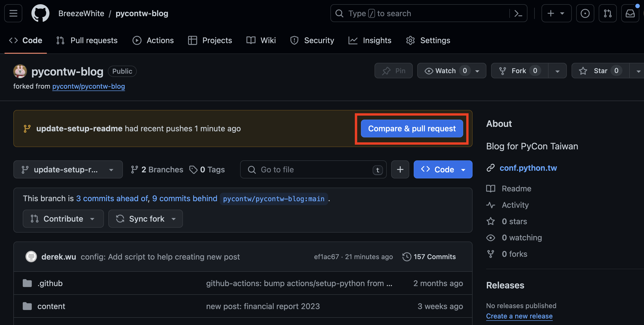Click the content folder icon

point(27,306)
